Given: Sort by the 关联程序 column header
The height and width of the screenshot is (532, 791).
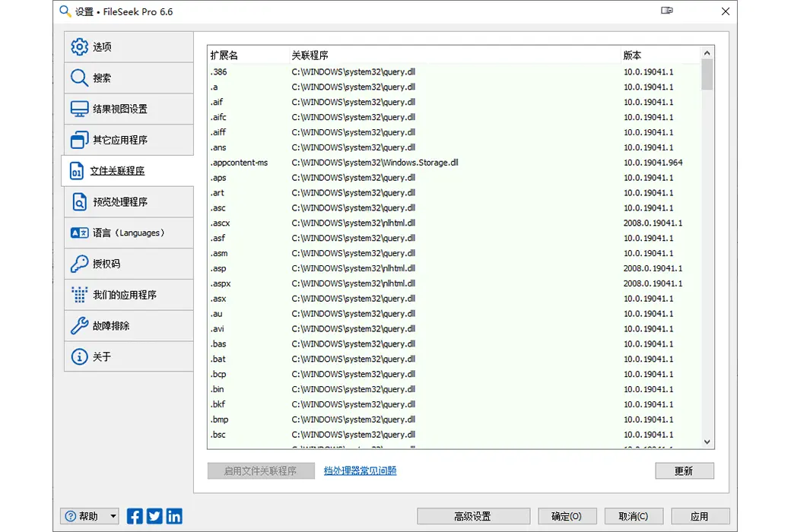Looking at the screenshot, I should (x=454, y=55).
